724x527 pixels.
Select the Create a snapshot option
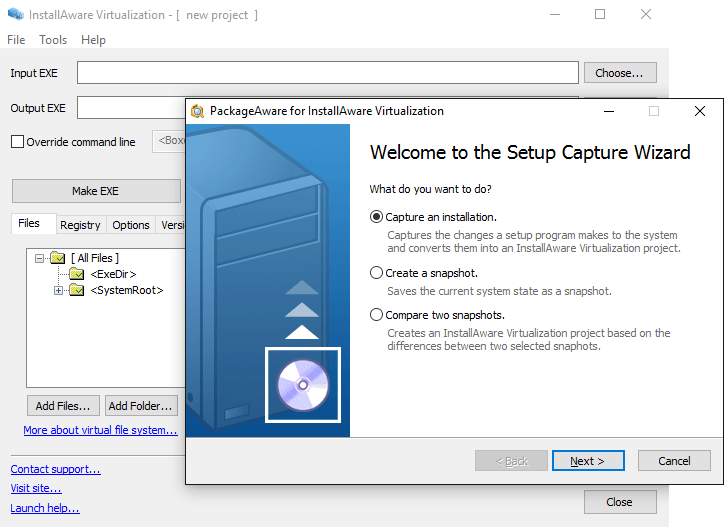click(376, 273)
